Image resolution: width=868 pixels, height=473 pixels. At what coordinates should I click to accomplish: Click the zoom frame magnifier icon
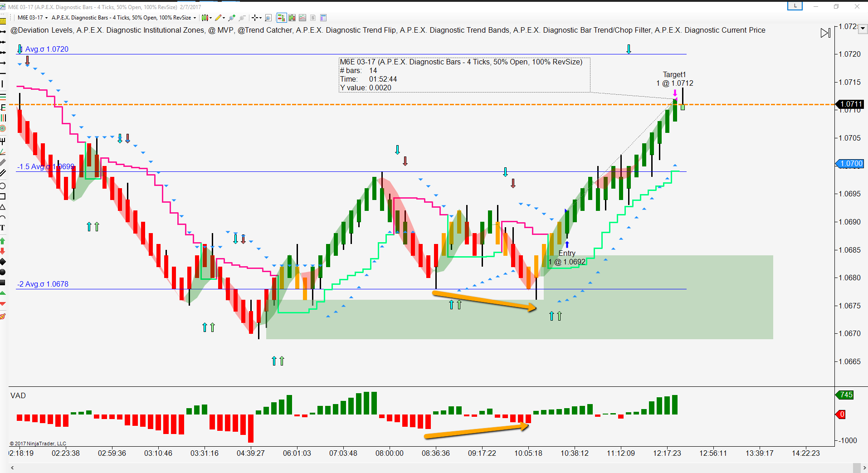268,18
